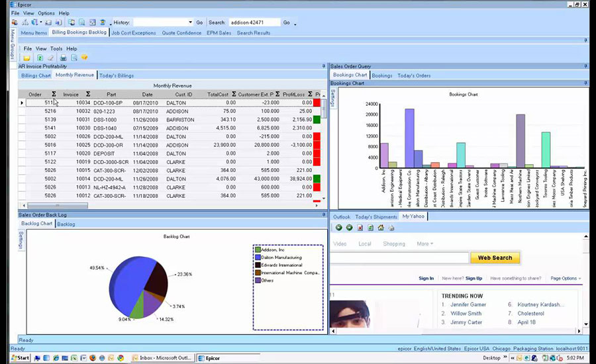
Task: Click the sigma icon beside Order column
Action: coord(54,94)
